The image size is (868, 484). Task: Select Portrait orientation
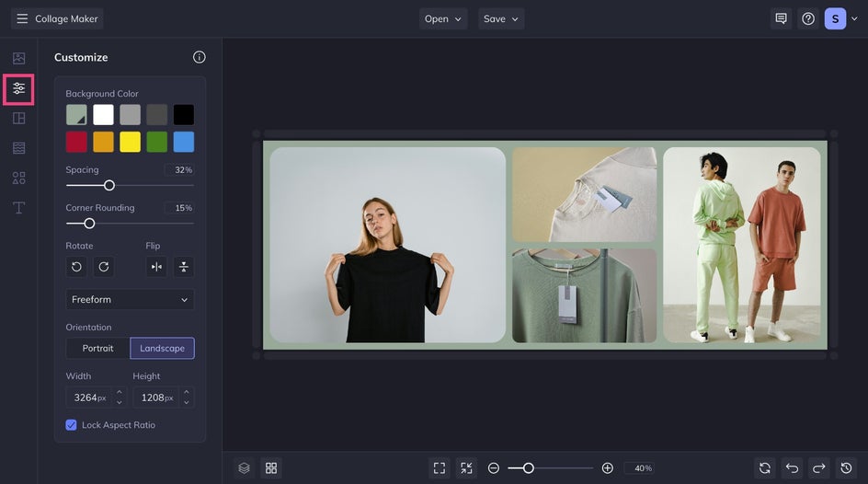pyautogui.click(x=98, y=349)
